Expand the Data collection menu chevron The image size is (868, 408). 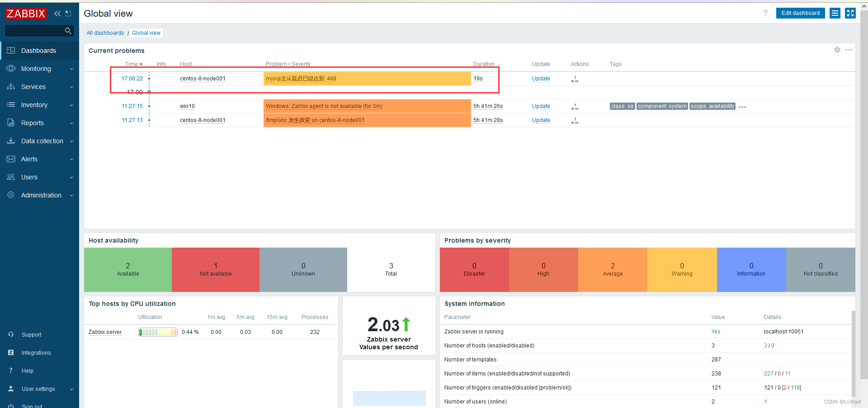click(x=71, y=141)
